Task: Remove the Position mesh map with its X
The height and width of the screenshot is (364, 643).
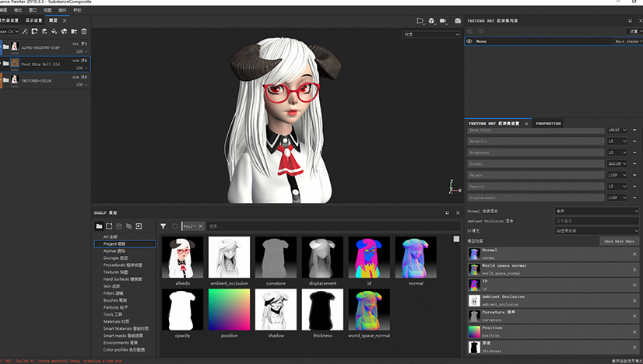Action: coord(634,332)
